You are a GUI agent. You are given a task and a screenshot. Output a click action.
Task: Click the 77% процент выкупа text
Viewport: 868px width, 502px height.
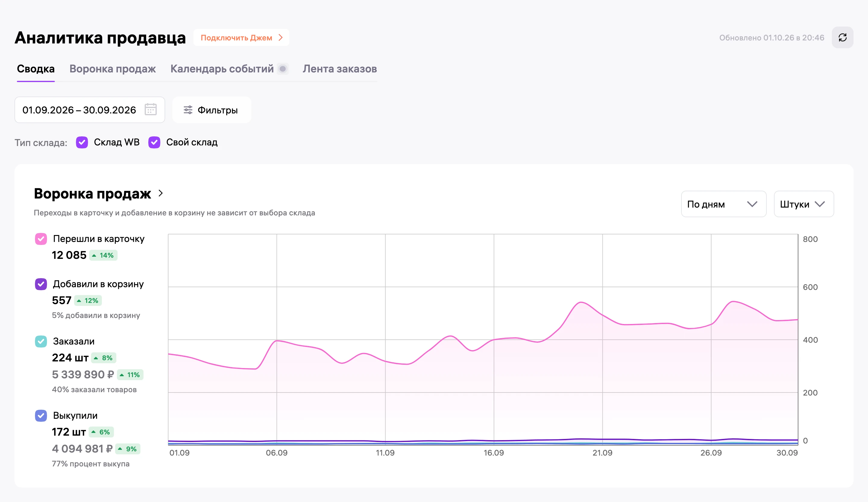click(91, 464)
